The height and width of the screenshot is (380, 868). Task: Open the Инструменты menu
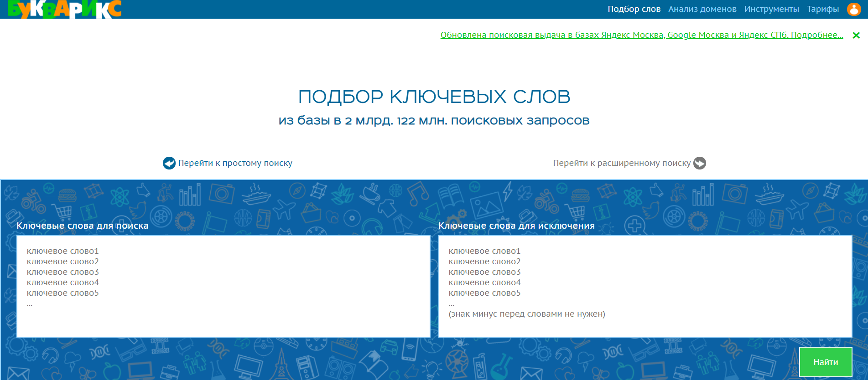click(x=771, y=9)
